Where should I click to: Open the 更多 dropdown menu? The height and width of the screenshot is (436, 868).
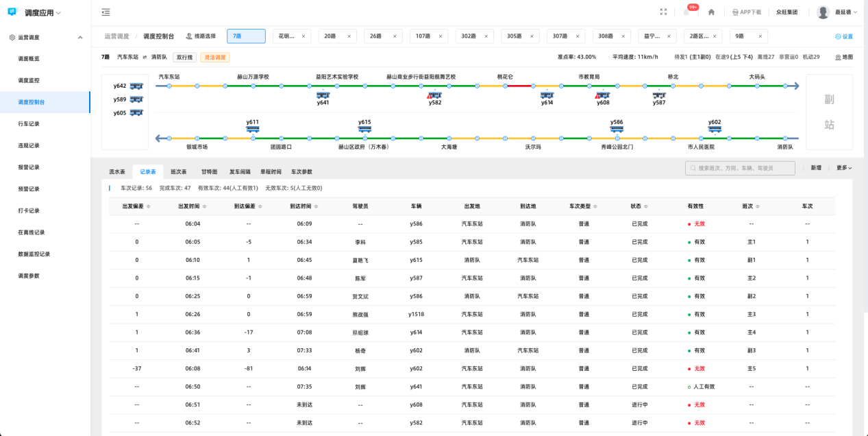coord(844,168)
